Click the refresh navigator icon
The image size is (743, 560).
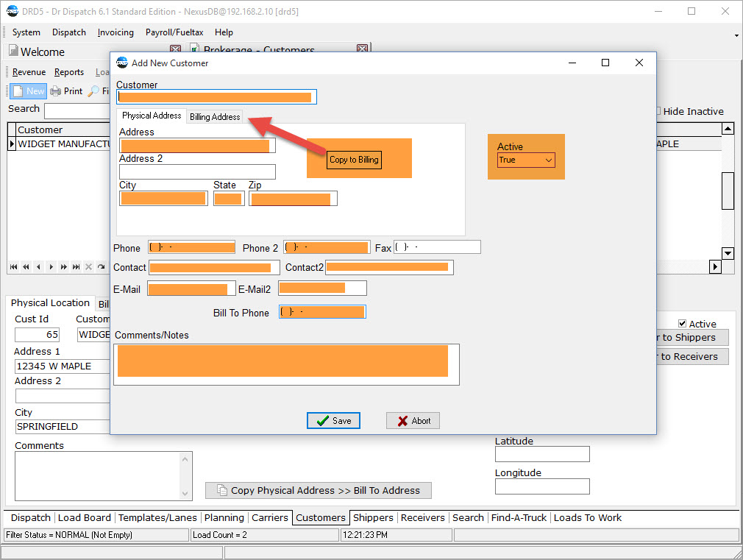tap(101, 267)
